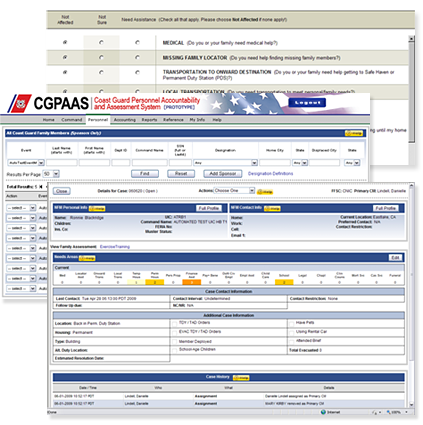Open last row Action select dropdown

click(21, 289)
